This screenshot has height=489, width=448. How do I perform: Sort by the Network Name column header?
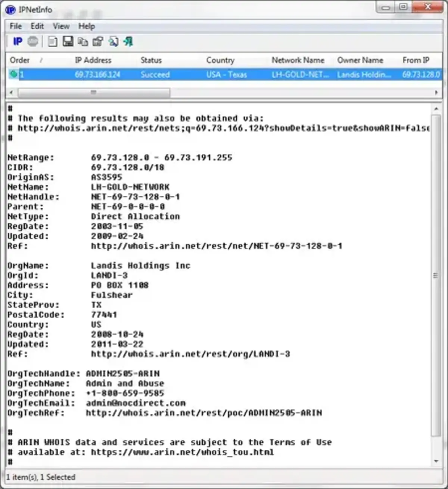[x=298, y=60]
